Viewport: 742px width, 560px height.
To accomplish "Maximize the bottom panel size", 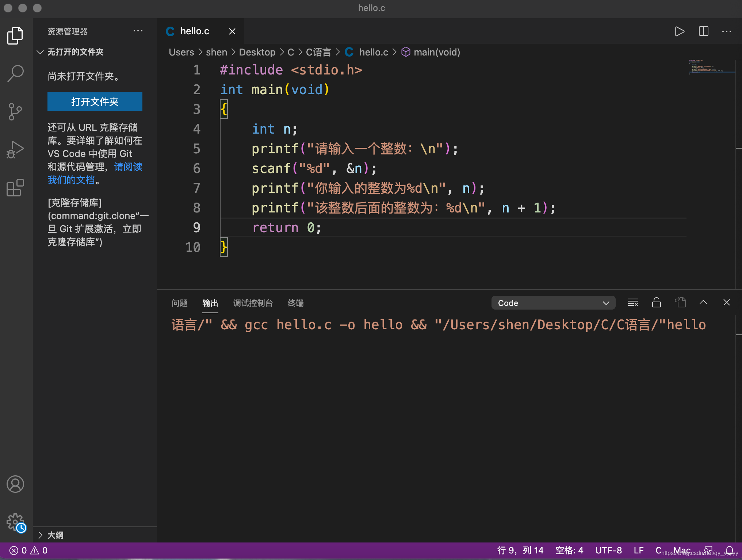I will click(x=703, y=303).
